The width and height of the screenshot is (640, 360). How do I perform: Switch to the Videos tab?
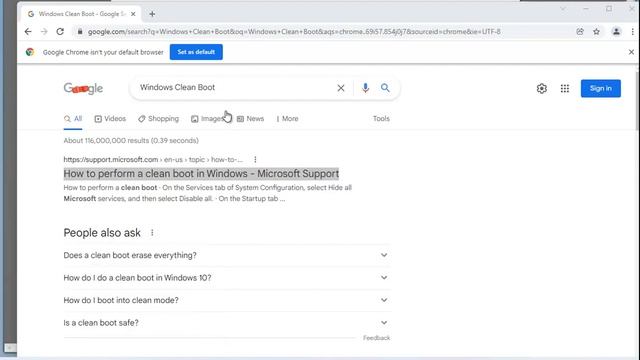tap(110, 119)
